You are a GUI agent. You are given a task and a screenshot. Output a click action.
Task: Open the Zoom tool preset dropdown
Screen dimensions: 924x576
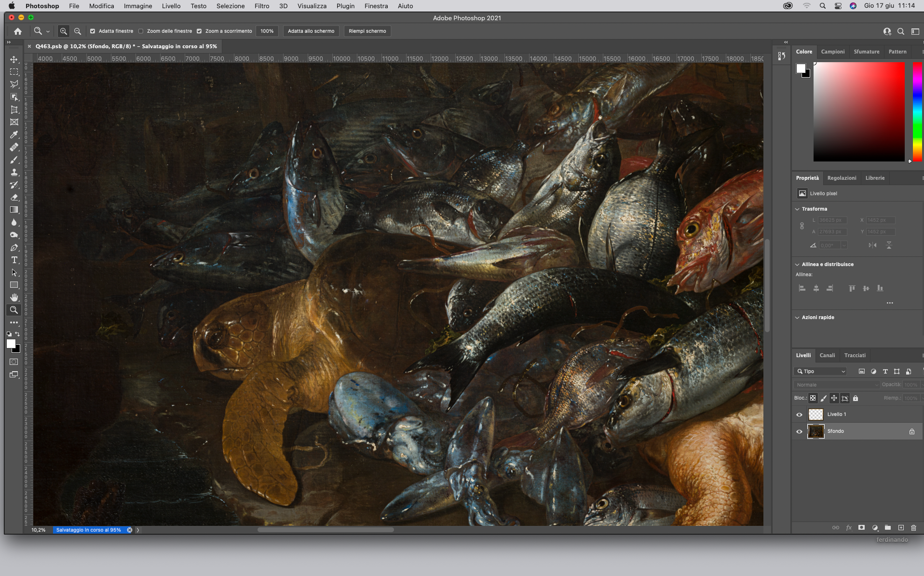click(x=48, y=31)
